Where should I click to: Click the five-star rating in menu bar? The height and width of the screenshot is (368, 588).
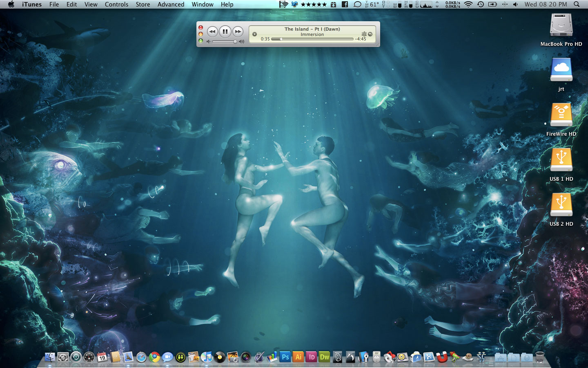tap(314, 4)
